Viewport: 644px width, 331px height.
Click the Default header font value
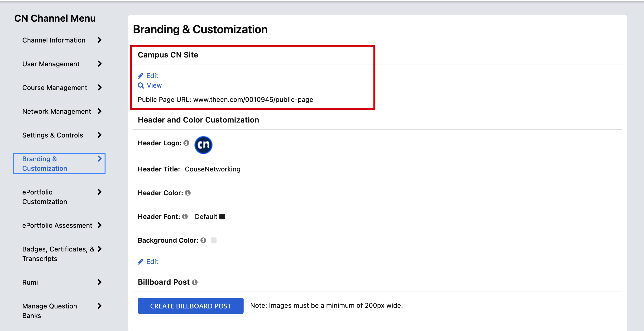click(206, 217)
